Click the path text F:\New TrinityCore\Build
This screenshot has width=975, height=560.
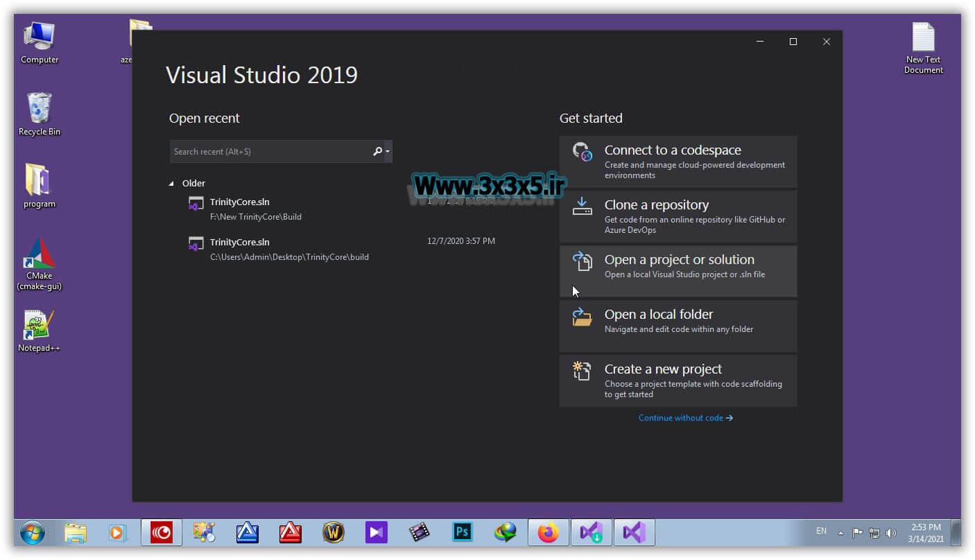[x=256, y=217]
